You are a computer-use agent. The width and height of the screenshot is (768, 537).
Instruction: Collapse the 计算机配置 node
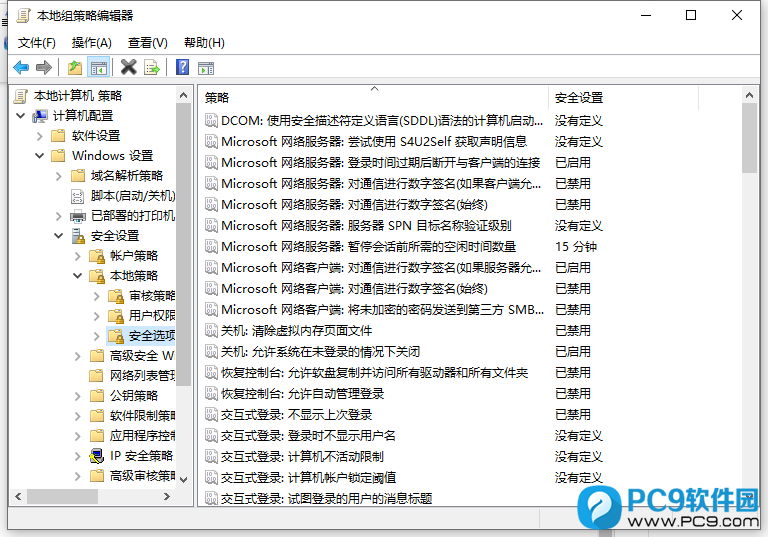point(21,116)
